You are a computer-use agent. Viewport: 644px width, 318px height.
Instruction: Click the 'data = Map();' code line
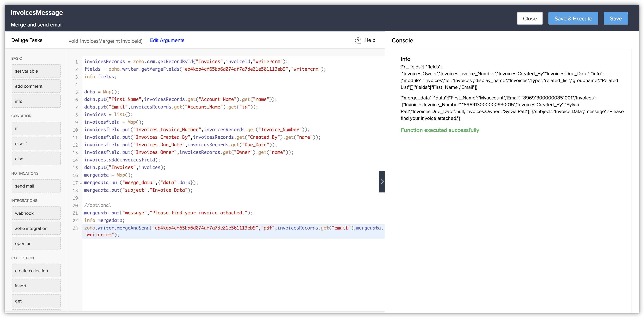(102, 92)
